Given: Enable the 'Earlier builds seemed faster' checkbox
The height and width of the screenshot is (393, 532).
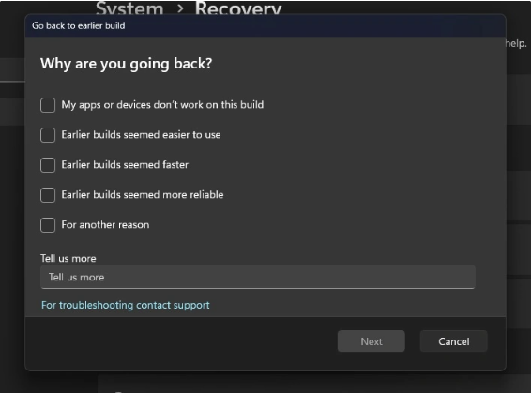Looking at the screenshot, I should coord(48,165).
